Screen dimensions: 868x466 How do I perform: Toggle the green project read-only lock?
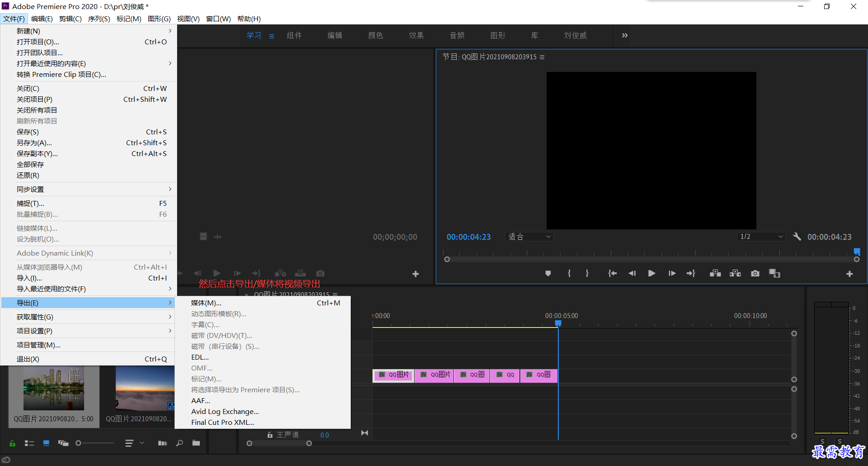click(12, 443)
